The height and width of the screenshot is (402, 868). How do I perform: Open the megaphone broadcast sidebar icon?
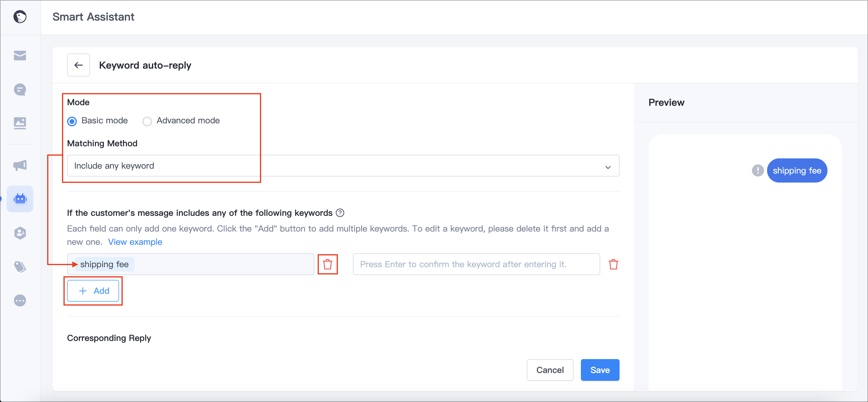[x=20, y=165]
